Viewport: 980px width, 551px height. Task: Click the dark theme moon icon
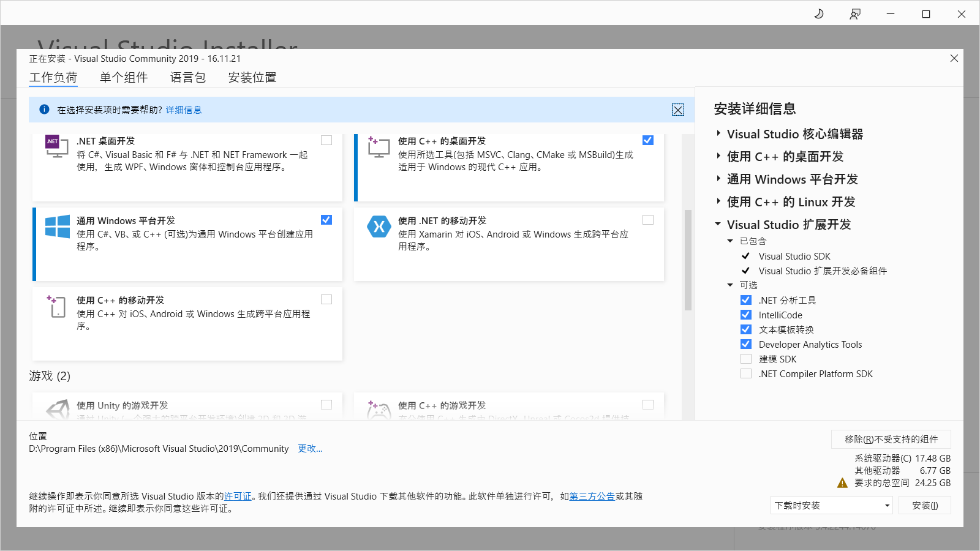(x=820, y=13)
